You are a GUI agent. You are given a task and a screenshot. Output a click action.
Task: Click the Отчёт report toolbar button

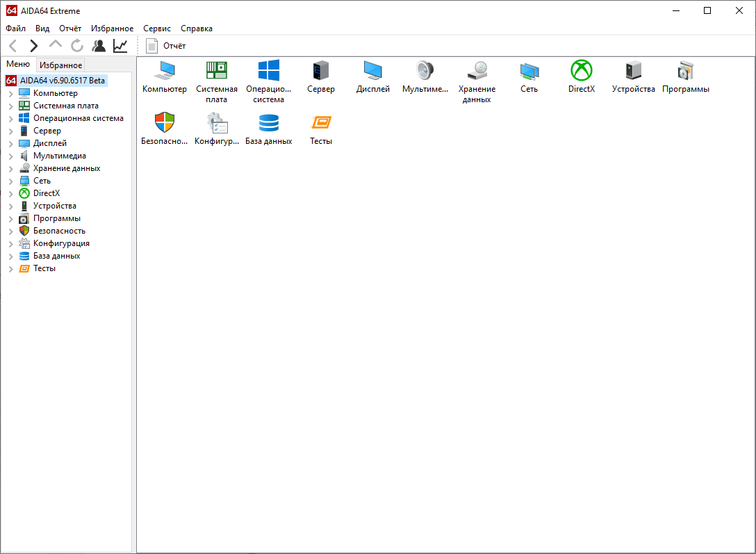[166, 46]
